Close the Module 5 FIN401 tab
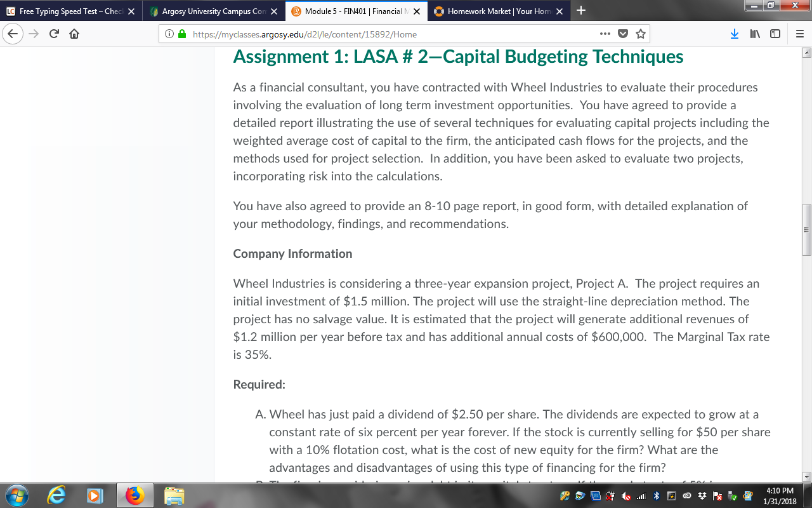Viewport: 812px width, 508px height. (417, 11)
